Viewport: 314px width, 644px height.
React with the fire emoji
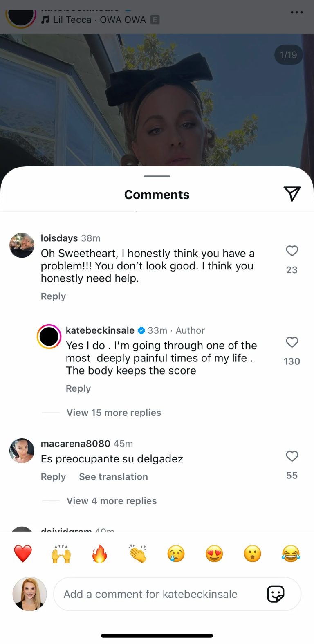pos(99,553)
